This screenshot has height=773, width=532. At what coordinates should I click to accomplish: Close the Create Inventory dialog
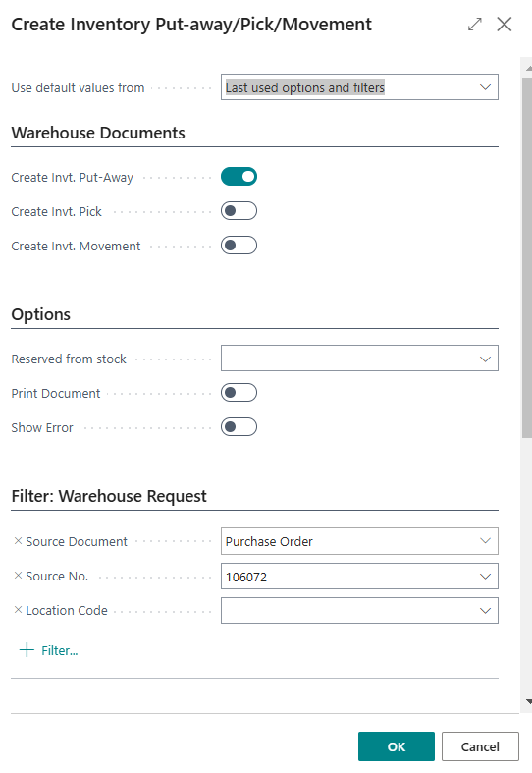click(504, 25)
